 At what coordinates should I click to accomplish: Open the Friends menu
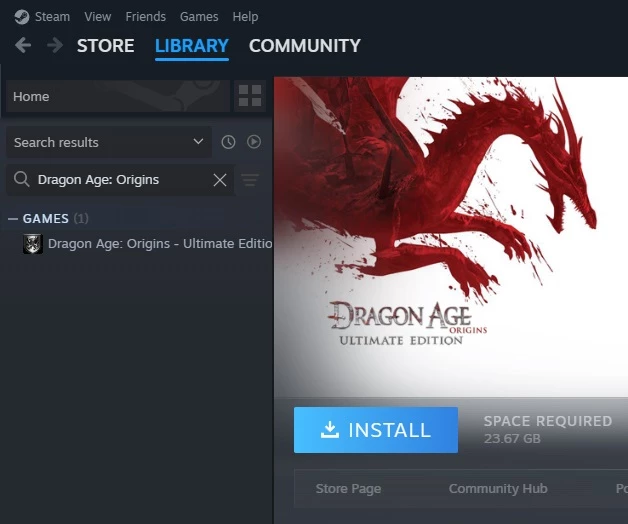coord(145,17)
